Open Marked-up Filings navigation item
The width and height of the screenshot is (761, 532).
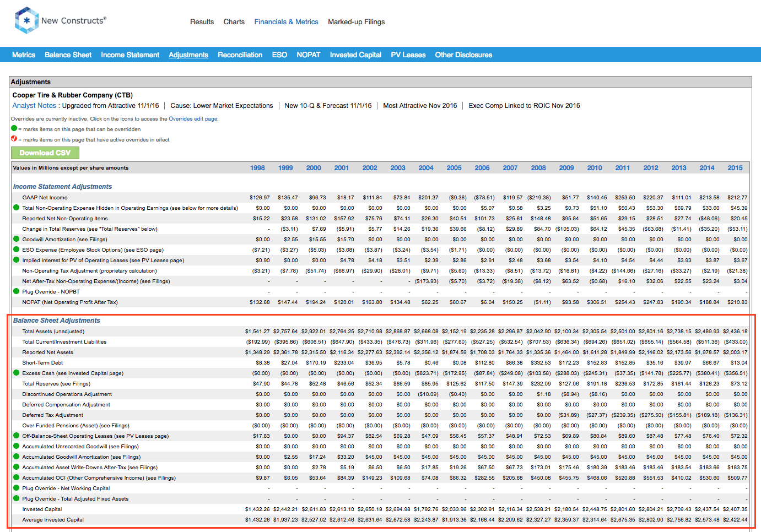[356, 22]
